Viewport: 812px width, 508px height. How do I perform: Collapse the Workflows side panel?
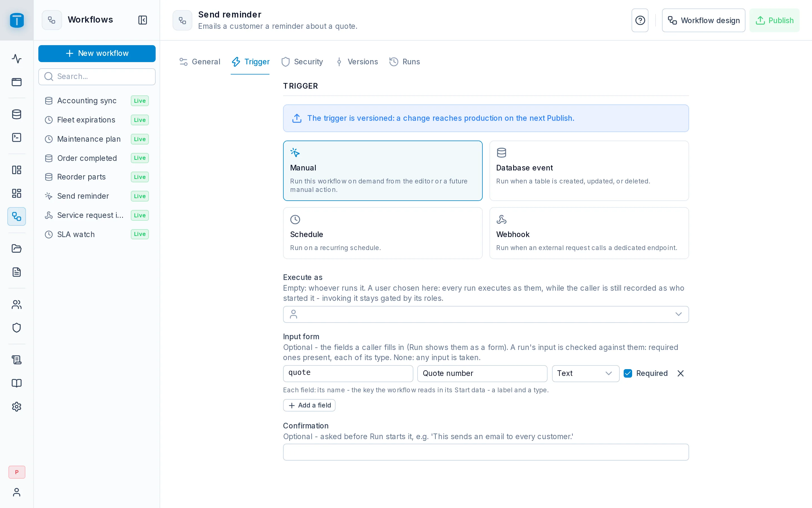coord(143,20)
